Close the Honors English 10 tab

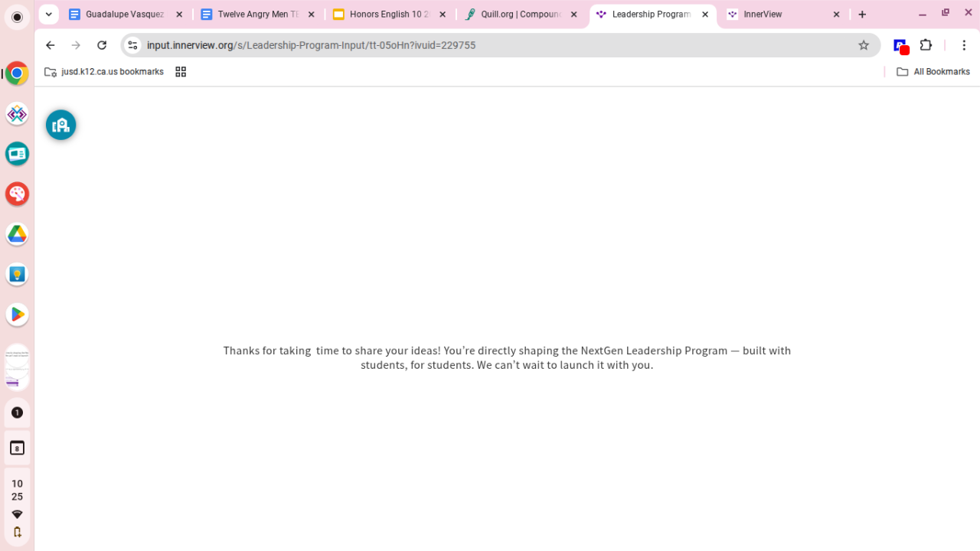coord(443,15)
